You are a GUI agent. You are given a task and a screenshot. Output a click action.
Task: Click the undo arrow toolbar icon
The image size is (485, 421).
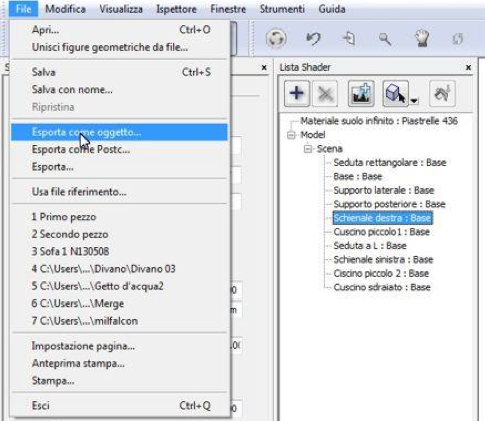(313, 38)
